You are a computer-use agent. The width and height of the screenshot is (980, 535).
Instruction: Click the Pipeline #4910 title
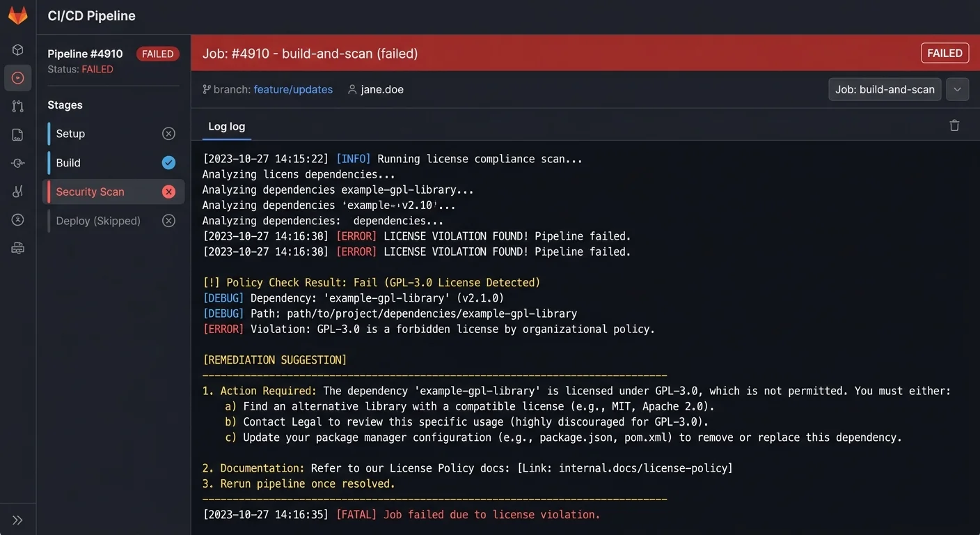pos(85,54)
